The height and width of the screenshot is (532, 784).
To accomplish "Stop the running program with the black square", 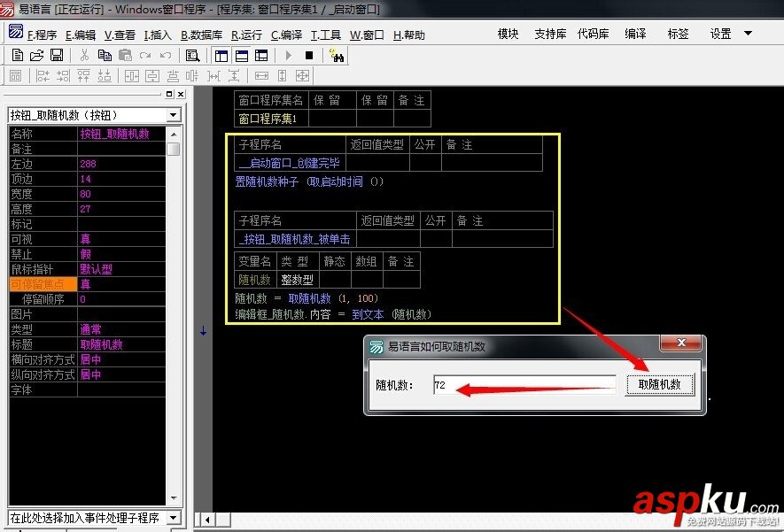I will [309, 56].
